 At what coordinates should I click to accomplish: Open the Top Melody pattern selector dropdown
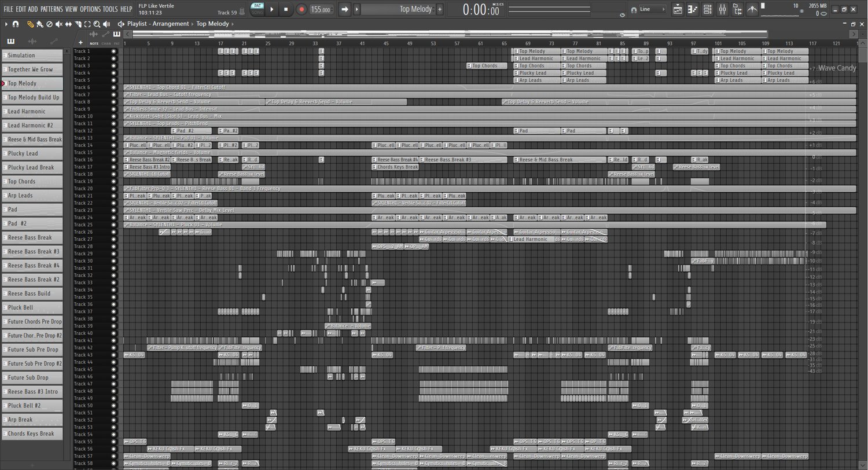tap(398, 9)
